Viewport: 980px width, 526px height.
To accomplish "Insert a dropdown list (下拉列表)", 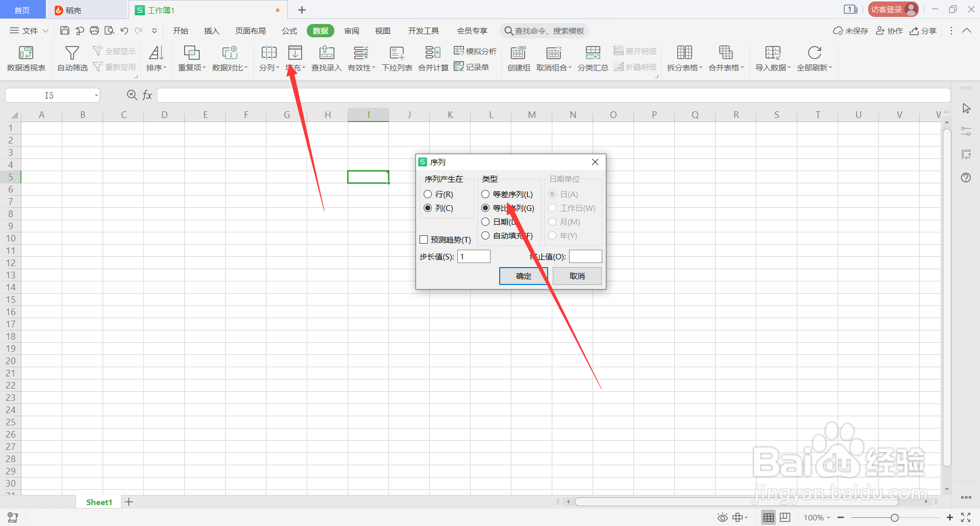I will pos(397,58).
